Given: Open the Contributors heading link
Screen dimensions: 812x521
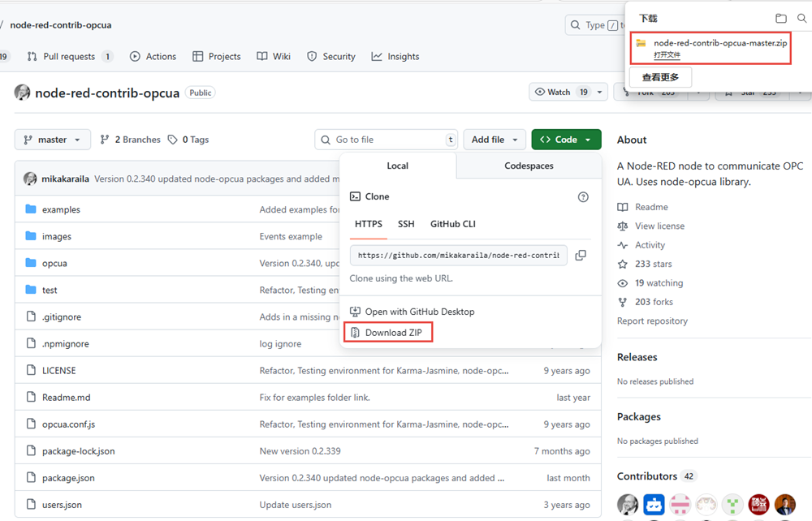Looking at the screenshot, I should click(x=647, y=476).
